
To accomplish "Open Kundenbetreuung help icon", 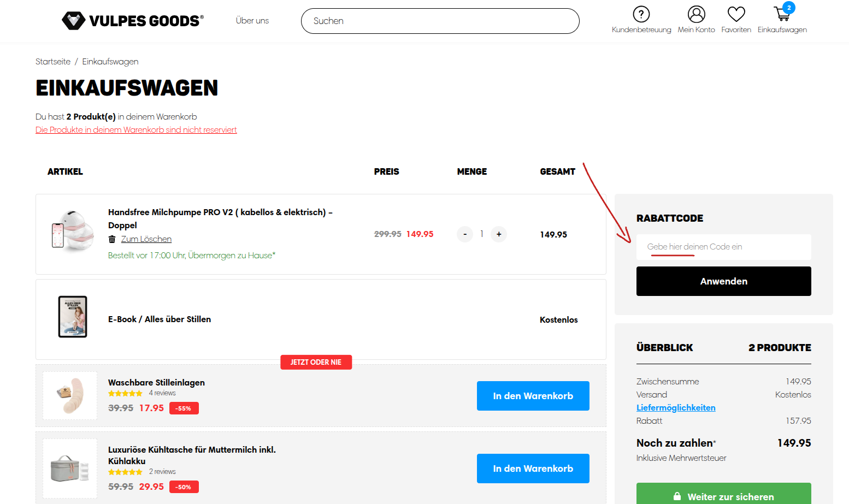I will (641, 14).
